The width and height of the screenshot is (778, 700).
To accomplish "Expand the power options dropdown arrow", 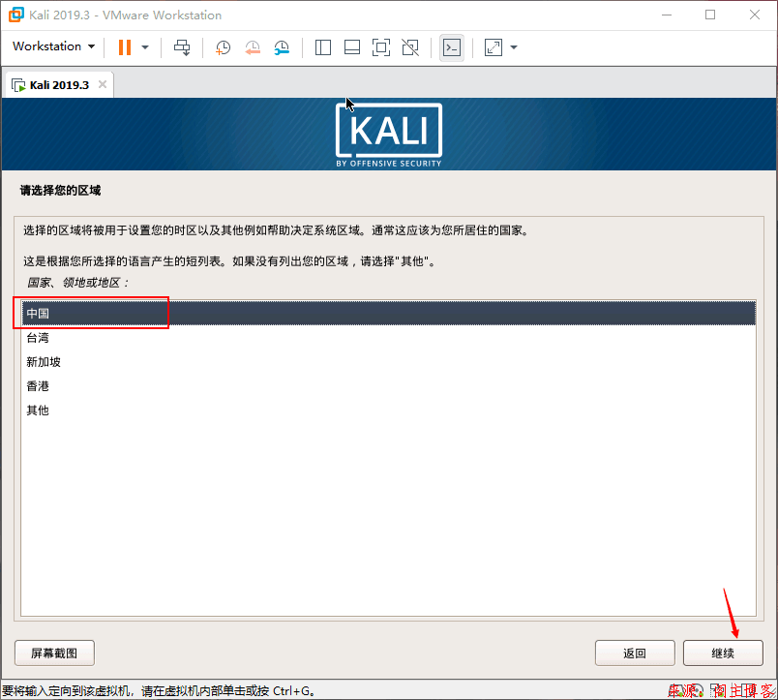I will tap(145, 47).
